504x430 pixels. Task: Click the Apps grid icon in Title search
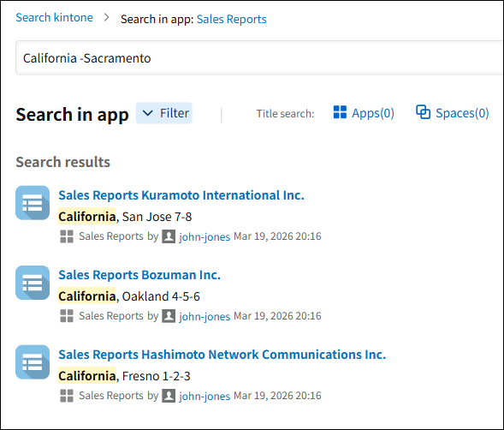click(340, 113)
